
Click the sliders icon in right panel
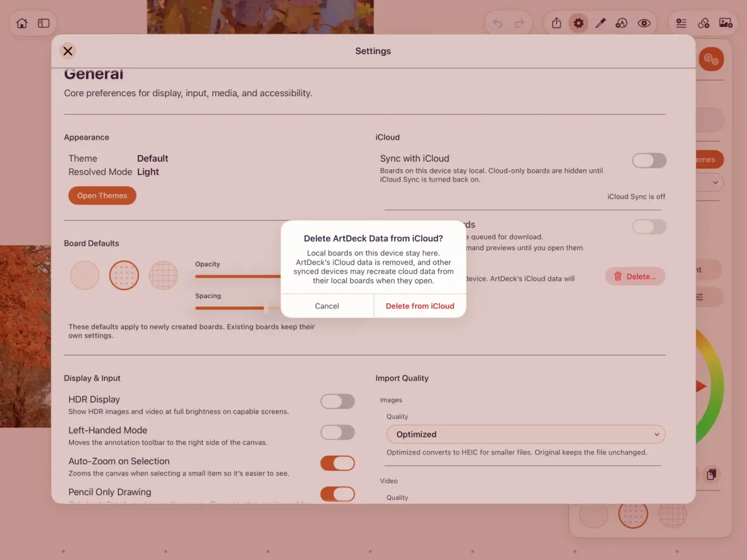click(x=700, y=297)
